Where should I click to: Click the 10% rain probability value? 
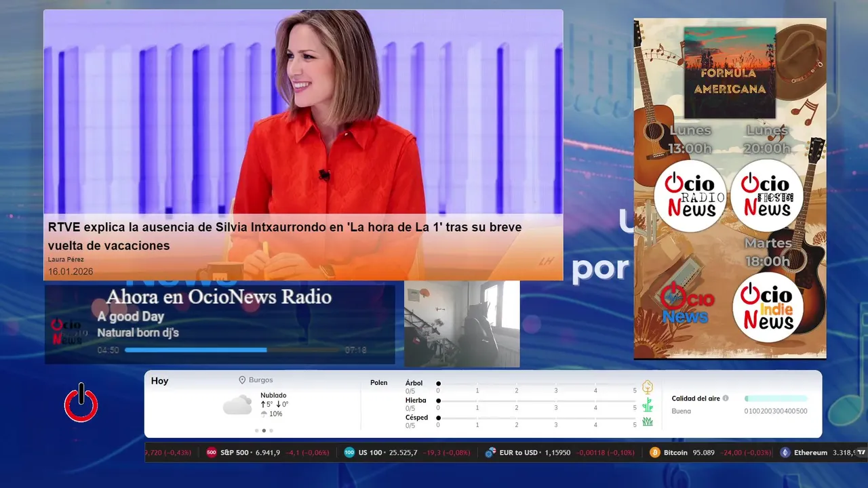click(275, 414)
